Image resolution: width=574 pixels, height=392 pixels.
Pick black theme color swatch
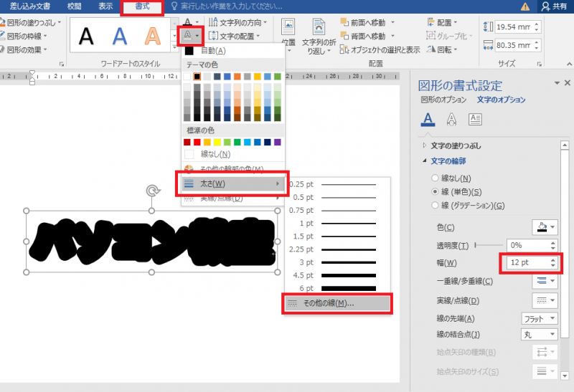point(197,77)
